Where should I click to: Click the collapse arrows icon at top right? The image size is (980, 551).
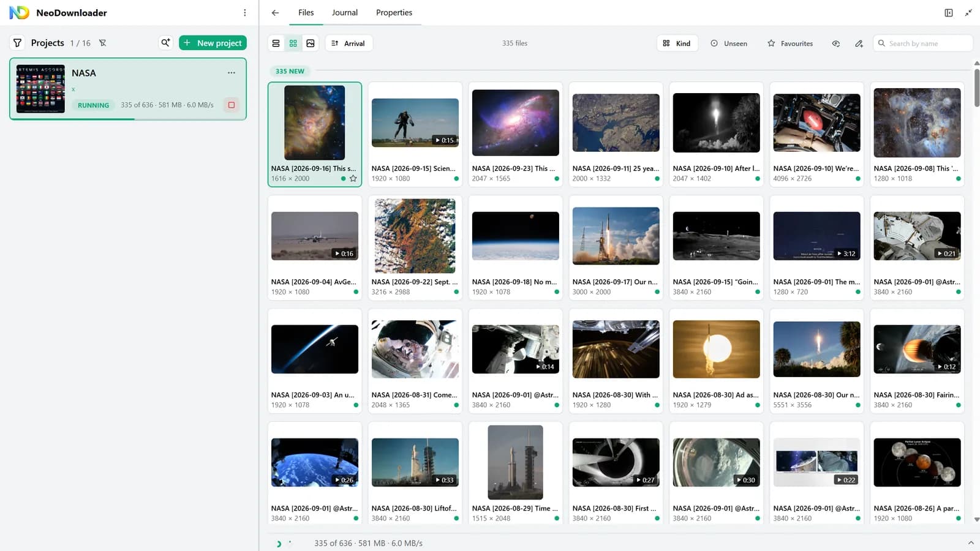click(968, 13)
